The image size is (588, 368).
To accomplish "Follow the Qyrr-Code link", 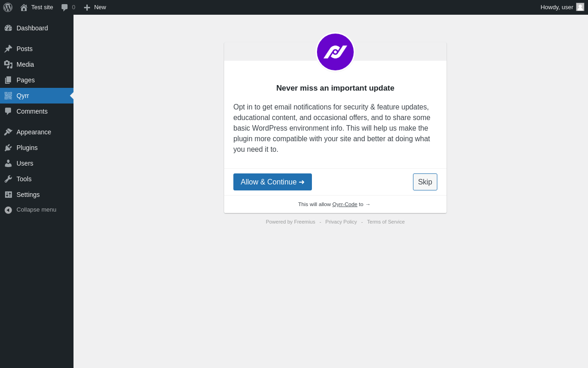I will point(345,204).
